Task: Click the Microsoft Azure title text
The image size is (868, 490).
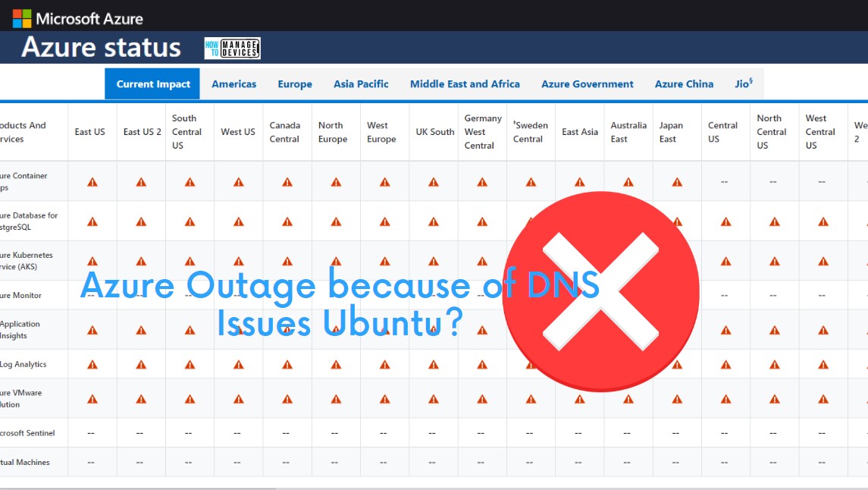Action: point(89,19)
